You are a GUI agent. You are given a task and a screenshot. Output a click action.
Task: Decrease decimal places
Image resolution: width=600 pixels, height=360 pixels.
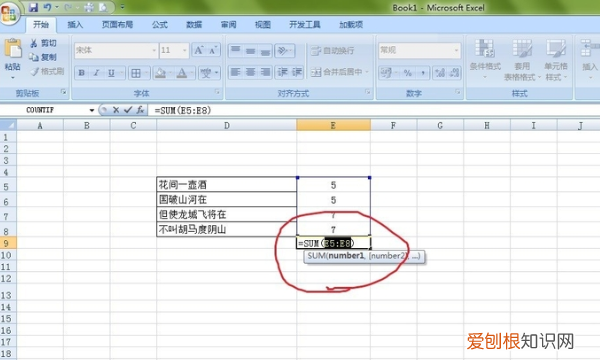click(454, 73)
